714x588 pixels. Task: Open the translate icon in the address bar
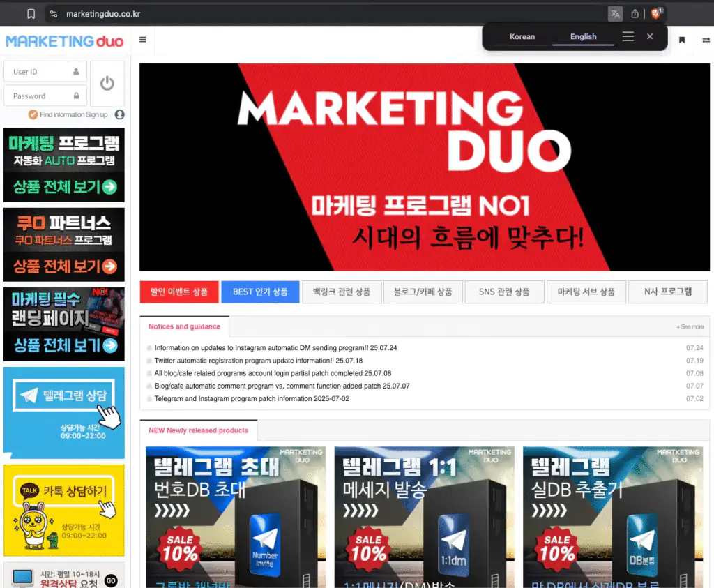click(x=616, y=13)
